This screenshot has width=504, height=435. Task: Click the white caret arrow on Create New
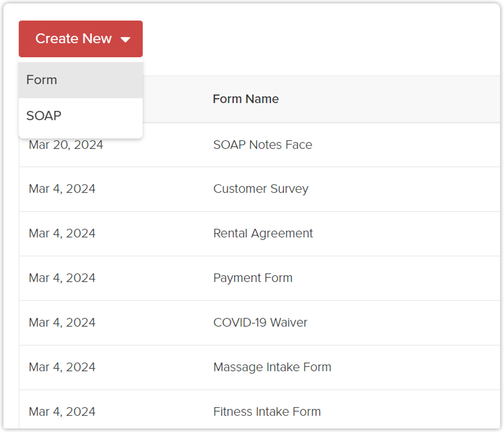[x=125, y=40]
